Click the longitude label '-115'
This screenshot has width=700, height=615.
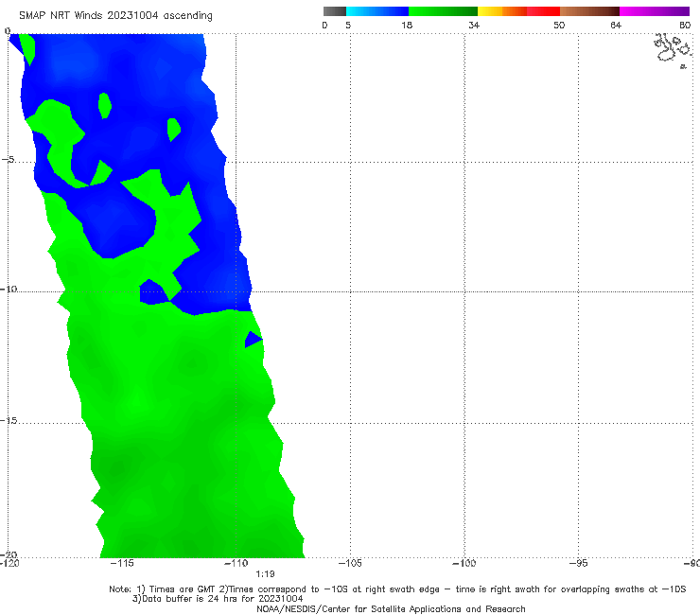[122, 563]
